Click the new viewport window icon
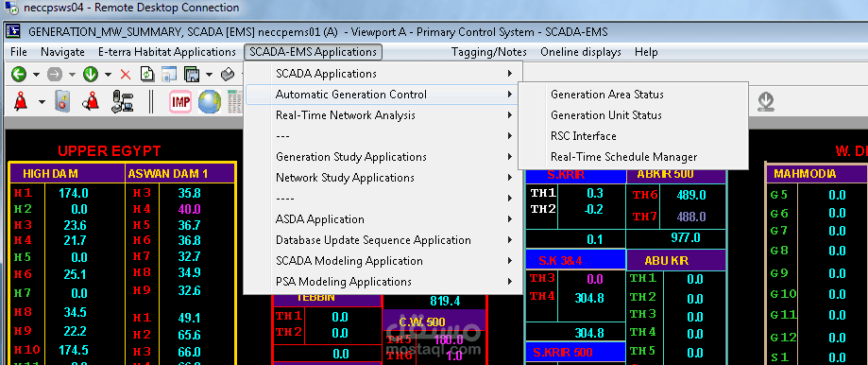Screen dimensions: 868x365 coord(168,74)
